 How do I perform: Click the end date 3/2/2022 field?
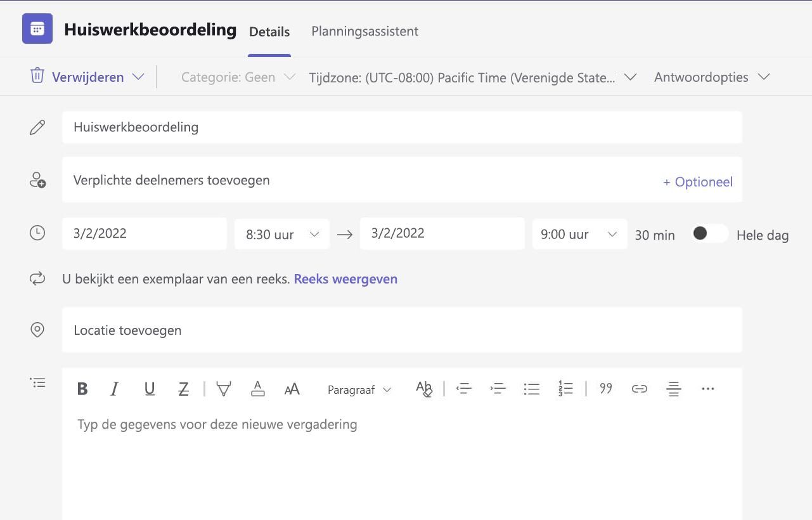442,233
